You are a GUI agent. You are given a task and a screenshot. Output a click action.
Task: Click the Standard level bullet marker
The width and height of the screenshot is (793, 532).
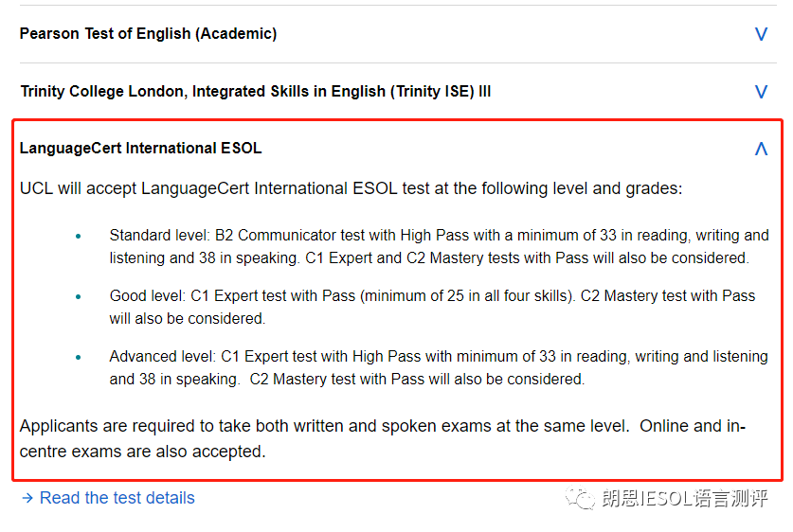click(79, 236)
